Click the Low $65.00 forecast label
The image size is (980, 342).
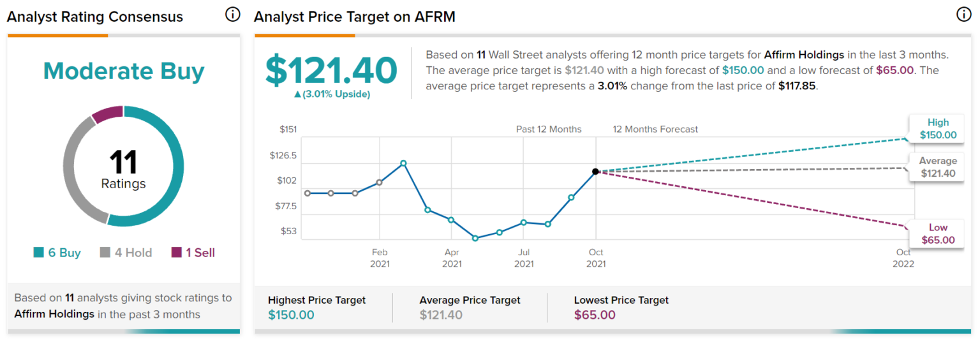point(938,234)
